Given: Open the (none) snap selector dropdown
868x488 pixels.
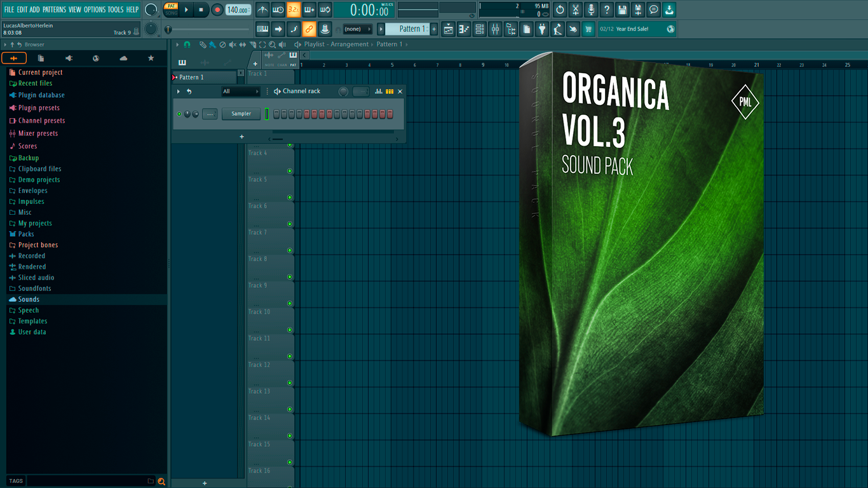Looking at the screenshot, I should (x=357, y=29).
